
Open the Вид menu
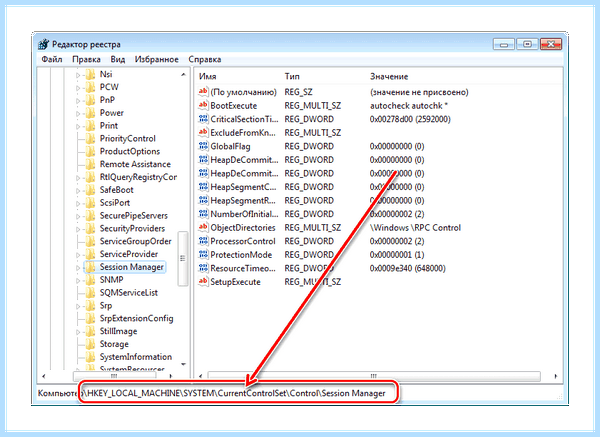pos(117,59)
